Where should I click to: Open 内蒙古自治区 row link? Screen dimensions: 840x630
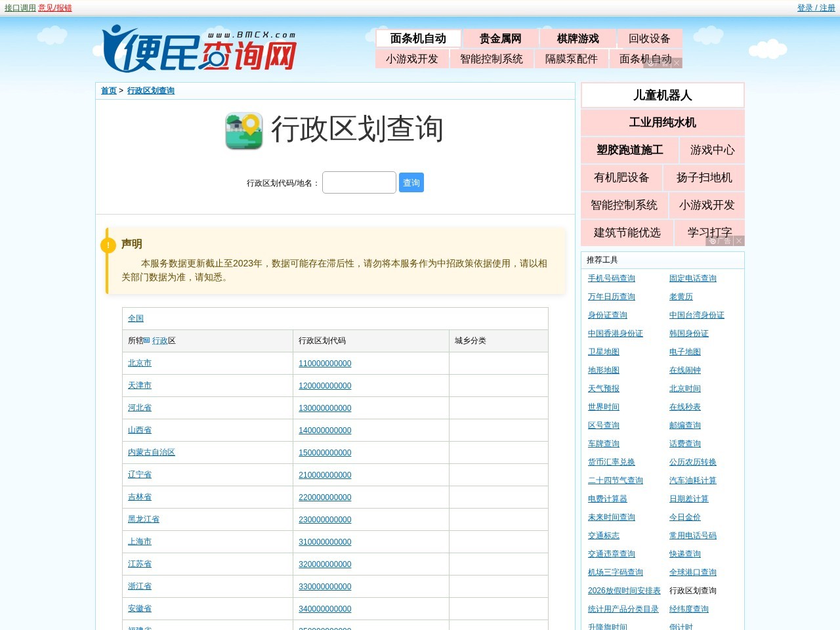[x=152, y=452]
